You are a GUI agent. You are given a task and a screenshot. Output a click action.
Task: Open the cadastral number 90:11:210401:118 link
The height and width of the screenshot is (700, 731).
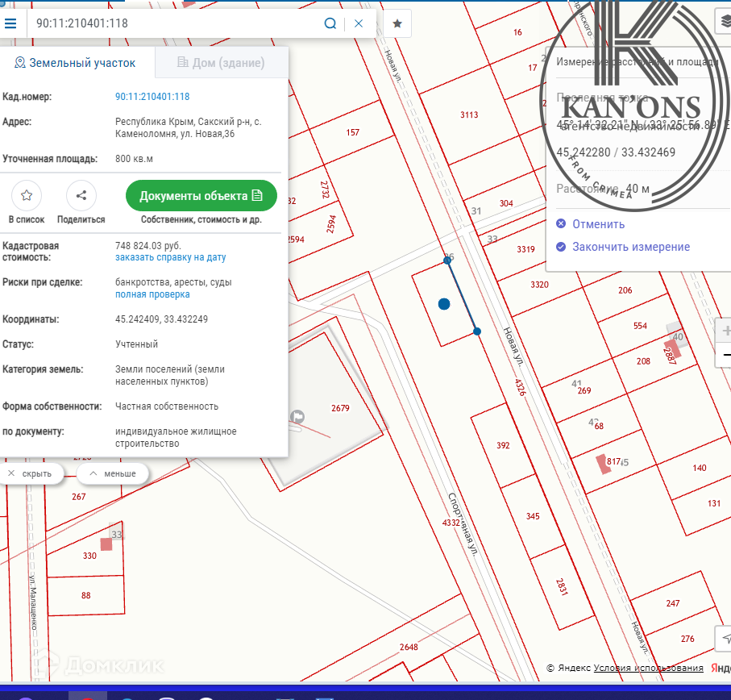tap(152, 97)
